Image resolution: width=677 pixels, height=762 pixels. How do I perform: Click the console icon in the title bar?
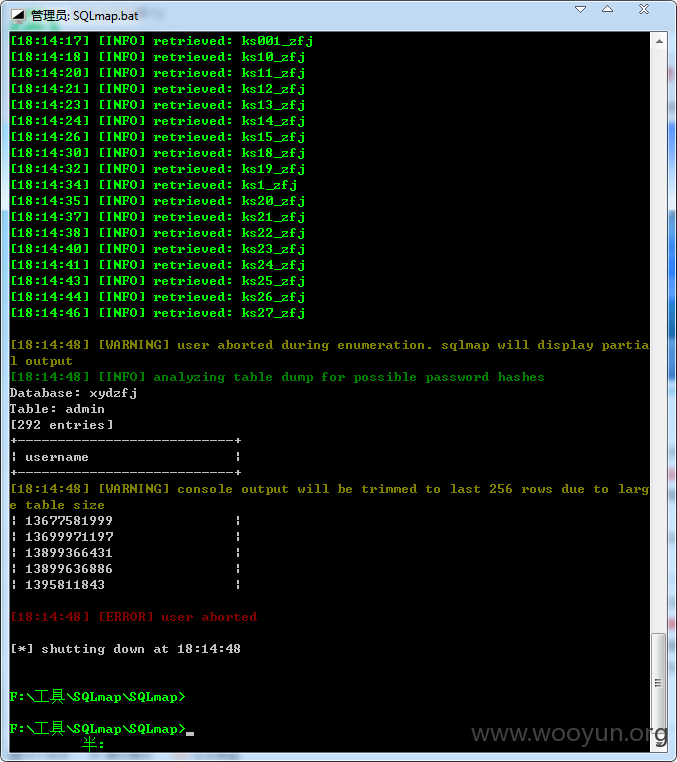point(17,16)
